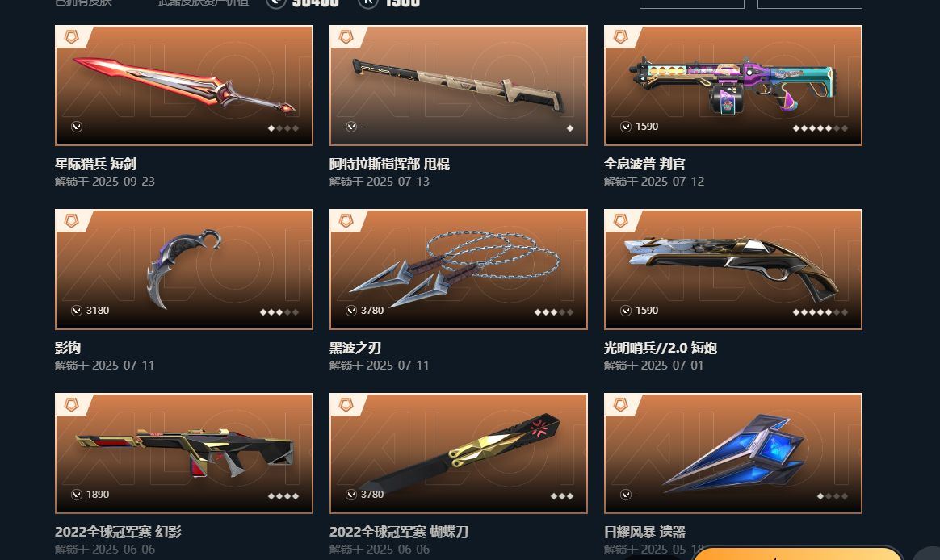This screenshot has height=560, width=940.
Task: Click the badge icon on 2022全球冠军赛 蝴蝶刀 card
Action: click(346, 405)
